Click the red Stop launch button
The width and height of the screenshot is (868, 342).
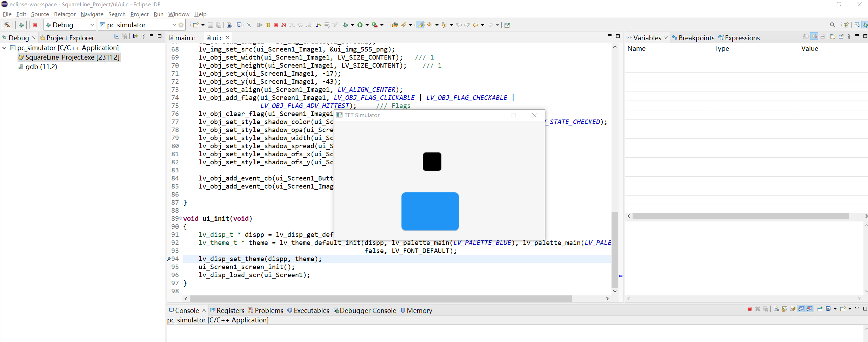pos(35,25)
